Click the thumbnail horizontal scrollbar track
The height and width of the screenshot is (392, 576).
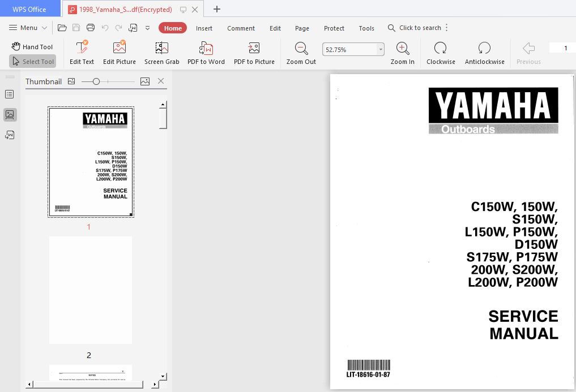point(88,384)
